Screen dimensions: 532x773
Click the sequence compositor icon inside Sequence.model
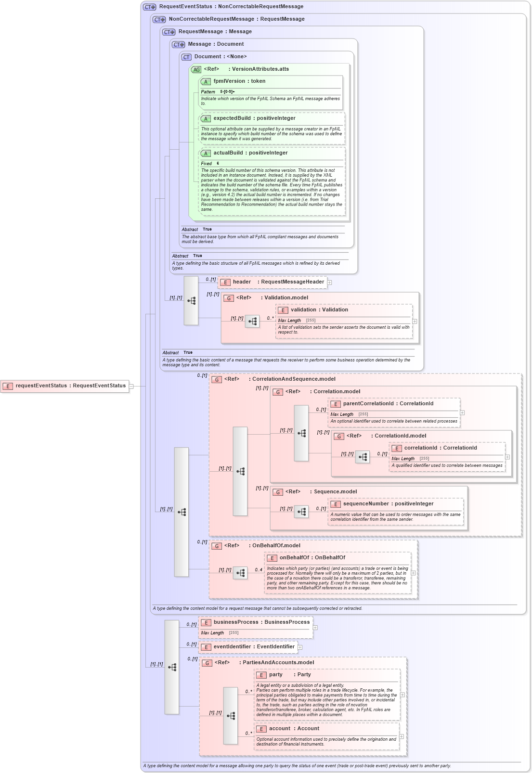pos(301,512)
